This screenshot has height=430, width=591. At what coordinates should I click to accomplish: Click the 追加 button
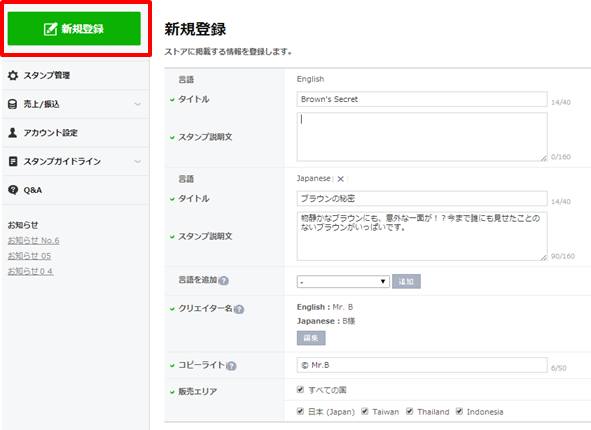406,282
